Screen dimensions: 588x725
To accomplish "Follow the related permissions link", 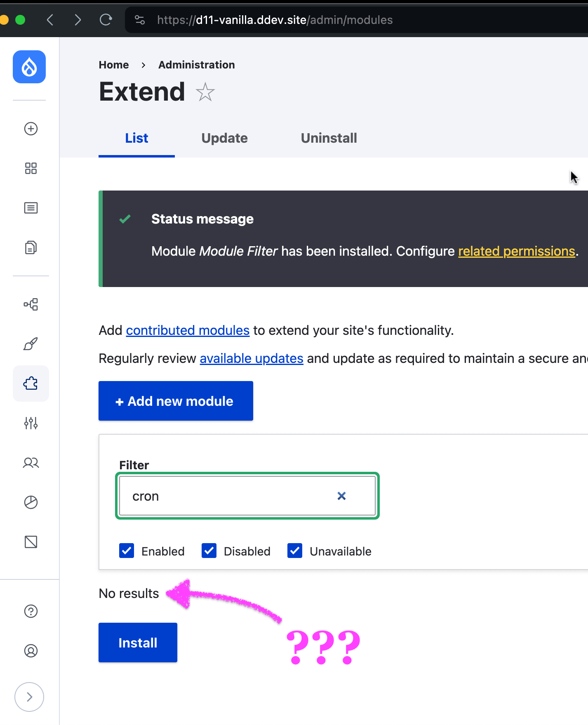I will tap(516, 251).
